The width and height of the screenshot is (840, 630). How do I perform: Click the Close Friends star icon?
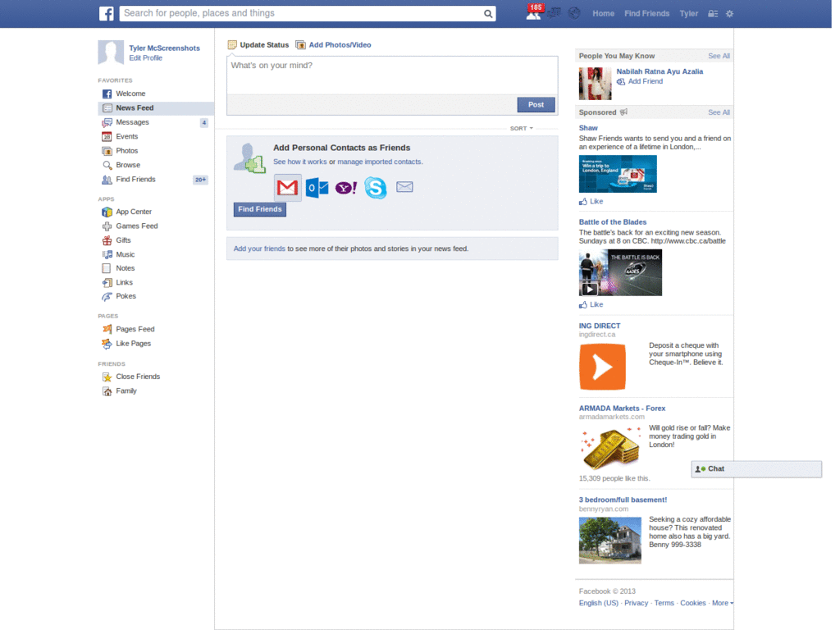coord(107,377)
